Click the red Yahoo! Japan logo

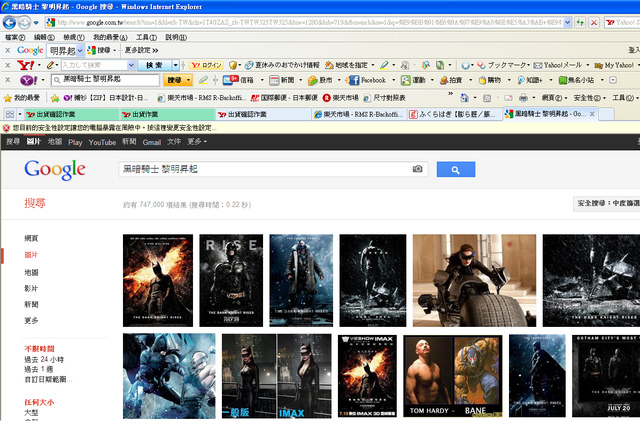(x=26, y=65)
